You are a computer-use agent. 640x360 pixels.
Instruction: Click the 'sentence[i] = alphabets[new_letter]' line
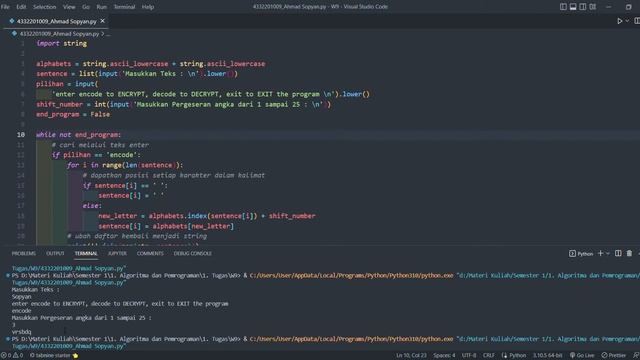(166, 226)
